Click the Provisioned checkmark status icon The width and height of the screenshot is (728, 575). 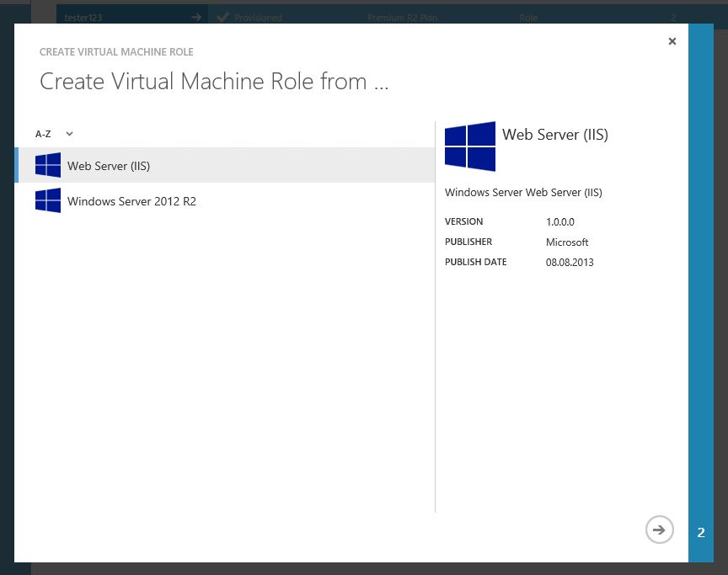tap(222, 17)
